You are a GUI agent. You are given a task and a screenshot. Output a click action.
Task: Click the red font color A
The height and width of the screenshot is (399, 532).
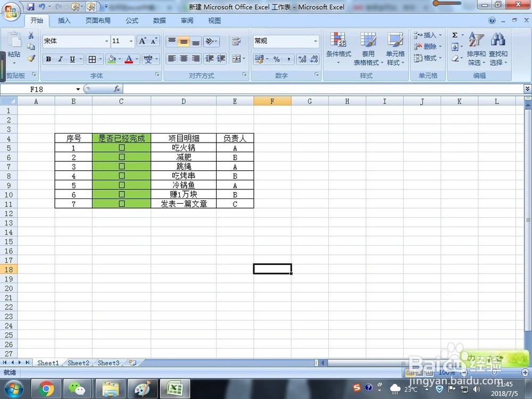[x=129, y=60]
